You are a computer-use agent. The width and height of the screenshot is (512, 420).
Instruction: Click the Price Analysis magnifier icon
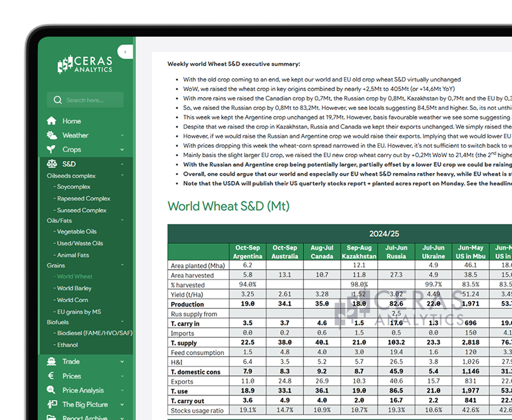[x=51, y=390]
